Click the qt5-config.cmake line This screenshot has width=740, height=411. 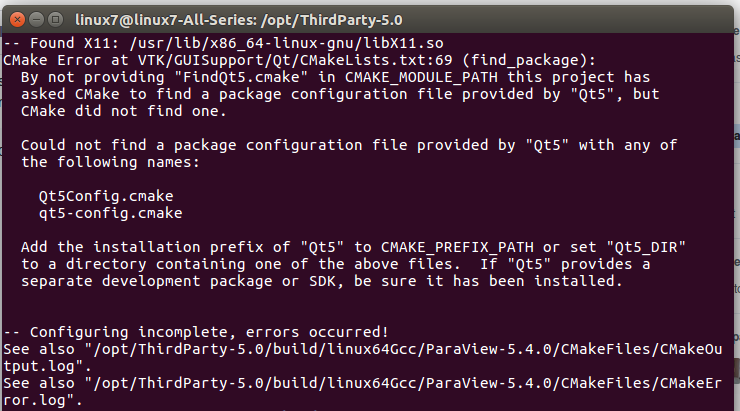pyautogui.click(x=110, y=213)
